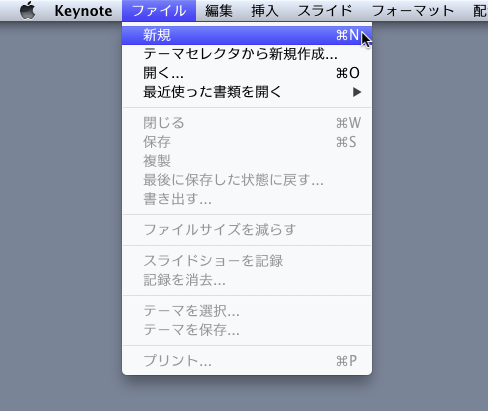This screenshot has width=488, height=411.
Task: Choose 新規 from the file menu
Action: (x=247, y=35)
